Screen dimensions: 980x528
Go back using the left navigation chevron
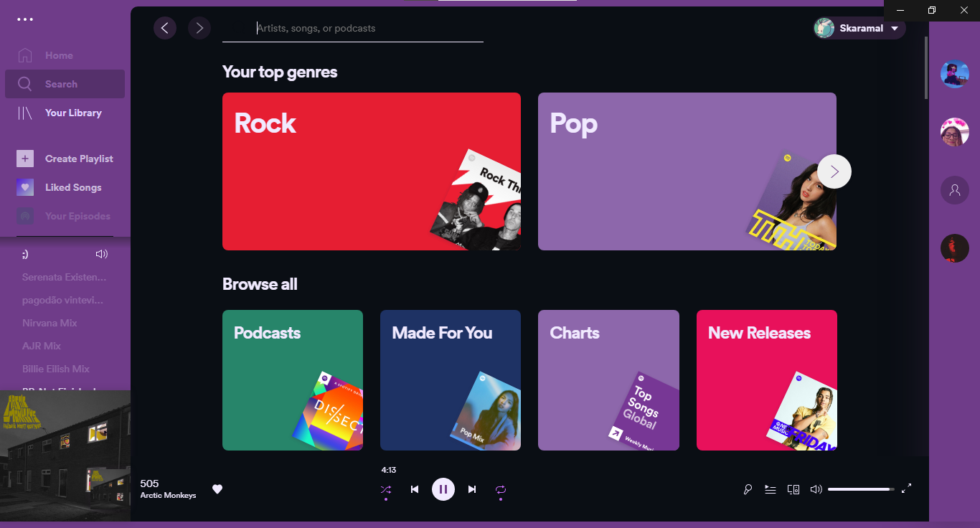click(164, 28)
